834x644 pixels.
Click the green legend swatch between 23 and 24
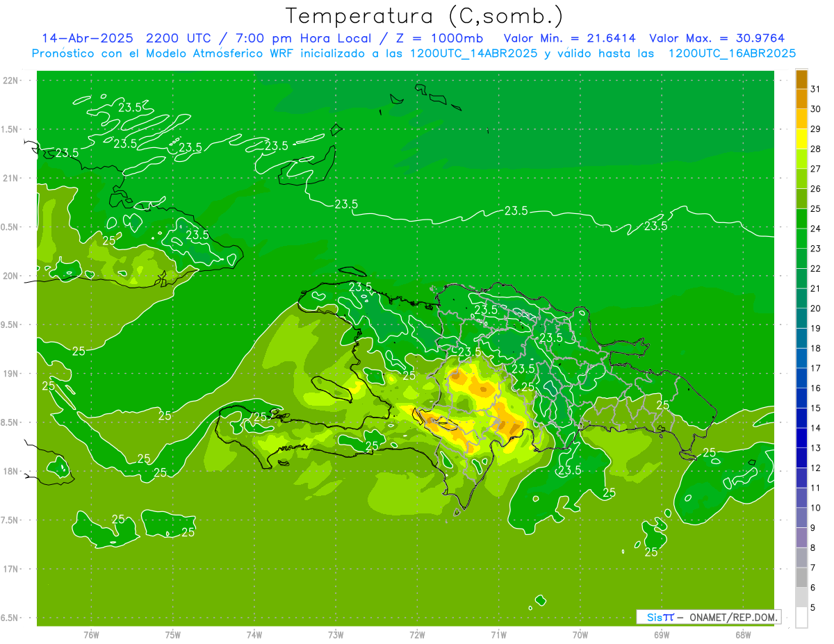pyautogui.click(x=801, y=239)
